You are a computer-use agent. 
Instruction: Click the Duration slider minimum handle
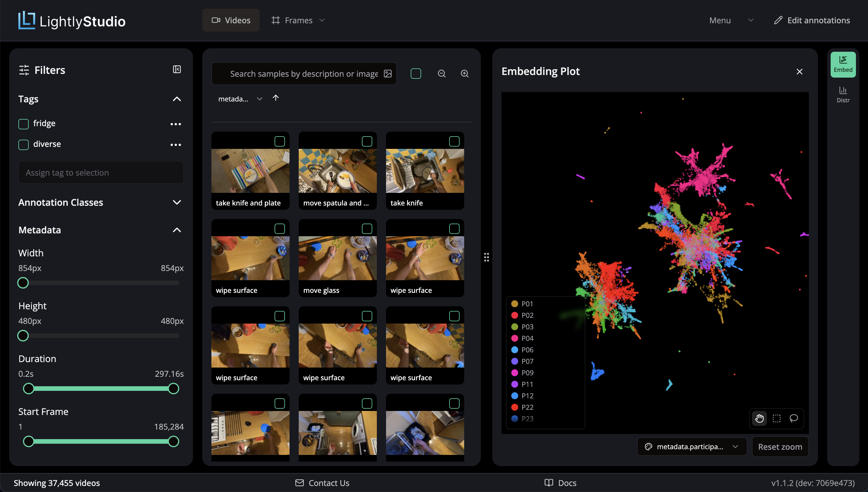[x=29, y=389]
